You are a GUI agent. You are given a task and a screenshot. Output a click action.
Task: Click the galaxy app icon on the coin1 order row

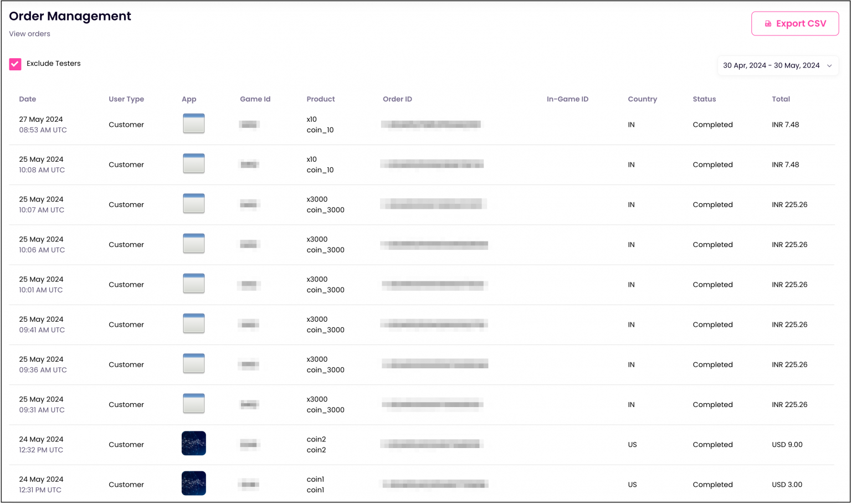coord(193,483)
